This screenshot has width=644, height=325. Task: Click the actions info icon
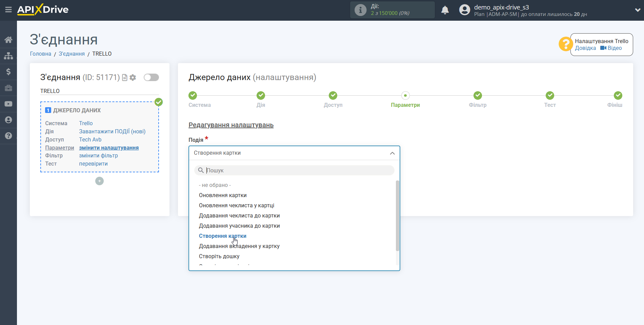click(360, 10)
